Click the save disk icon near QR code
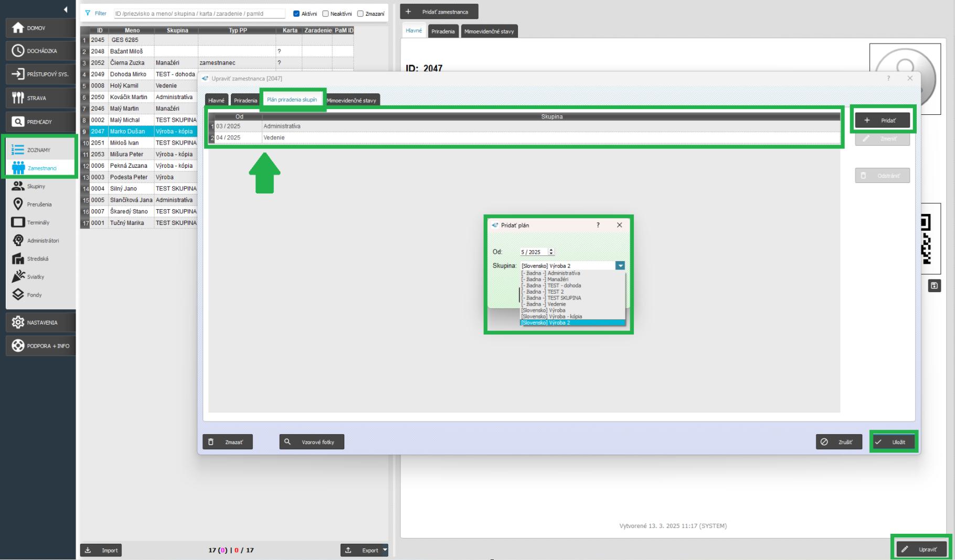This screenshot has height=560, width=955. (x=934, y=286)
